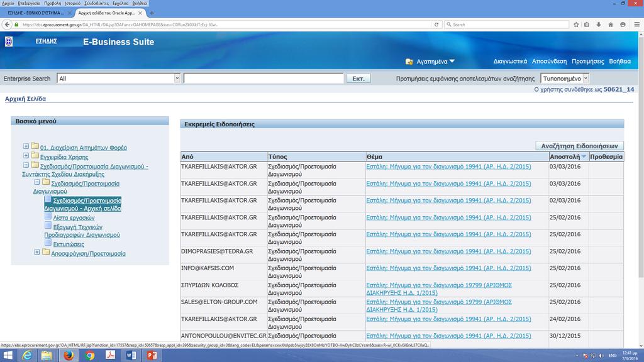Collapse the Συντάκτης Σχεδίου Διακήρυξης node
The width and height of the screenshot is (644, 362).
click(x=26, y=165)
